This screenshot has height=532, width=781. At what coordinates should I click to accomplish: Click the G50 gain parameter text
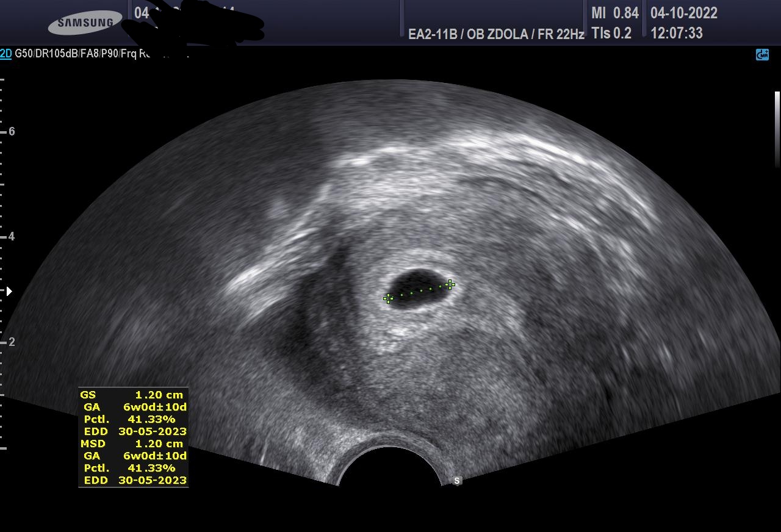pyautogui.click(x=23, y=54)
